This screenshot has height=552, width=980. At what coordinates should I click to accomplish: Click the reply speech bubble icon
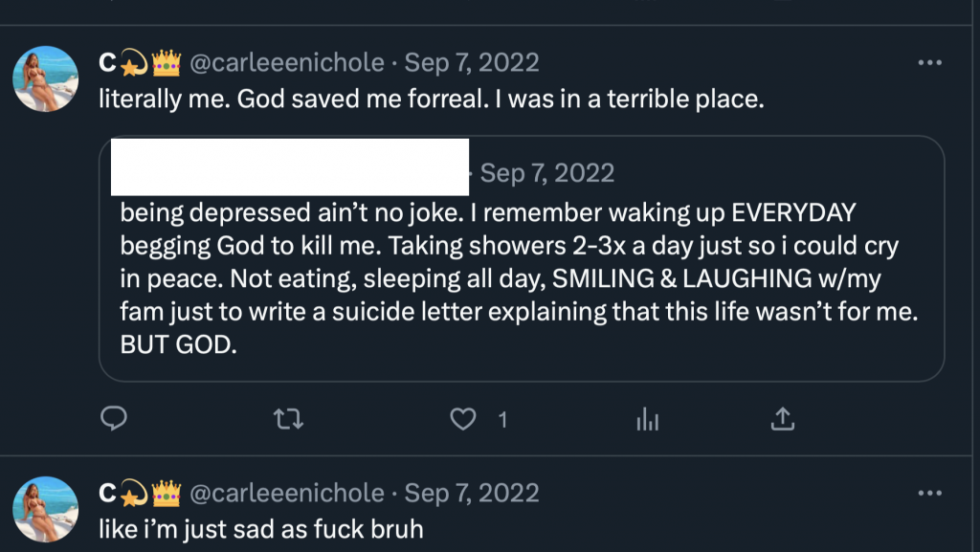click(114, 418)
